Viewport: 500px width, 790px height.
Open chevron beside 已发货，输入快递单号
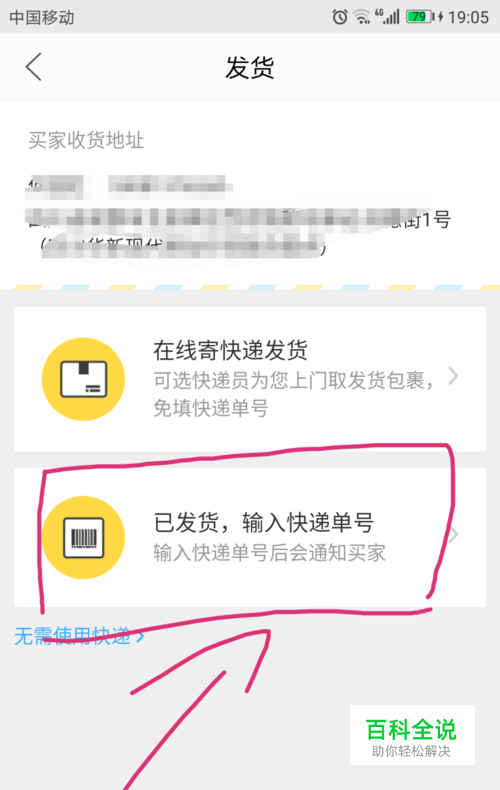[x=454, y=535]
